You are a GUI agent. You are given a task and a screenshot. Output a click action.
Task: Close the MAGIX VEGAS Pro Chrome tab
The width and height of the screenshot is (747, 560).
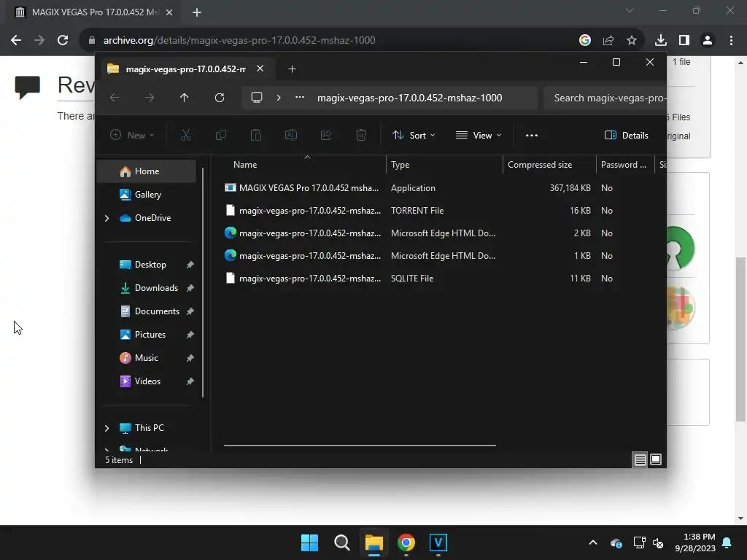[x=169, y=12]
